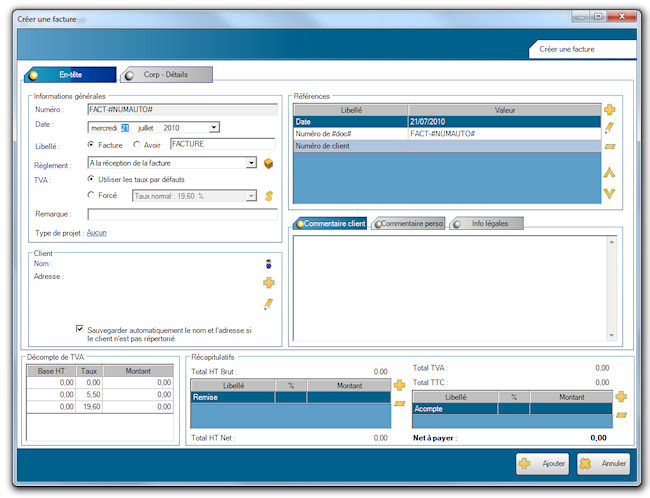The width and height of the screenshot is (650, 498).
Task: Select the Avoir radio button
Action: point(137,145)
